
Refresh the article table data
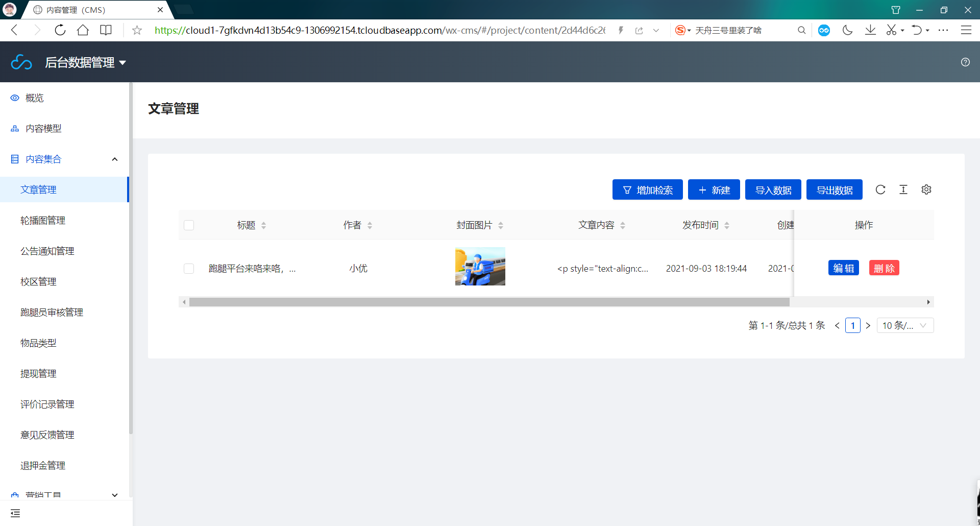pyautogui.click(x=880, y=189)
